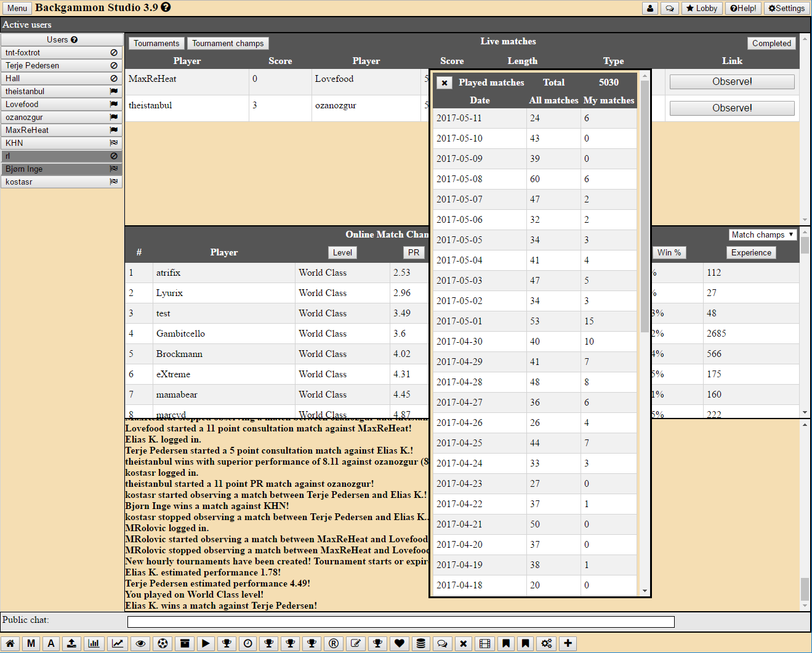Image resolution: width=812 pixels, height=653 pixels.
Task: Switch to Tournament champs view
Action: (x=228, y=43)
